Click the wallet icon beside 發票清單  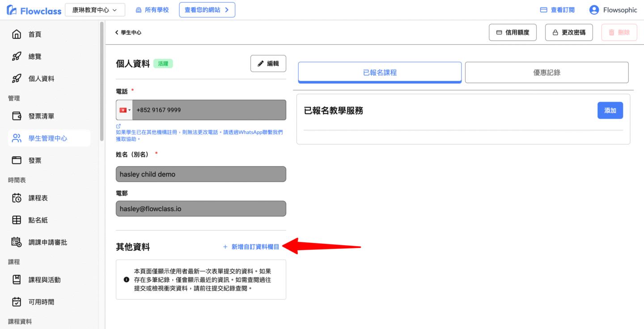pyautogui.click(x=17, y=116)
